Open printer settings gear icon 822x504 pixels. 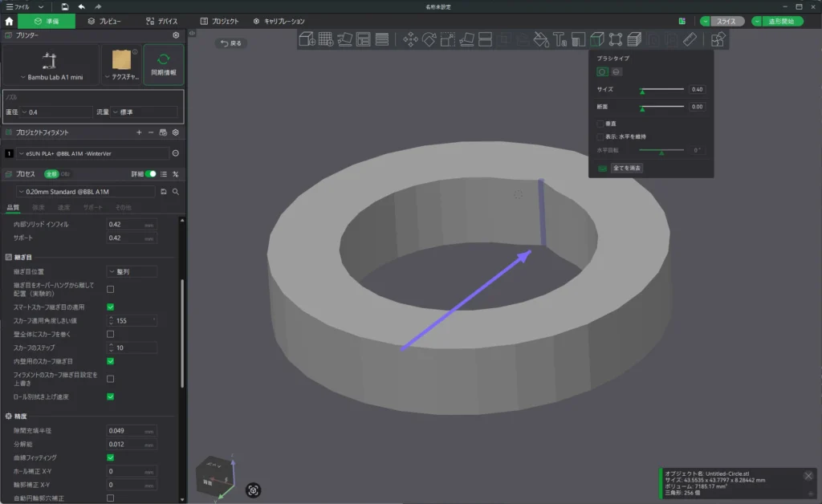click(x=176, y=35)
